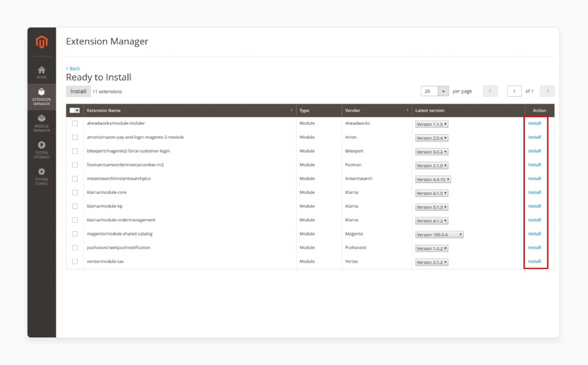Install vertex/module-tax
The width and height of the screenshot is (588, 365).
pos(534,261)
